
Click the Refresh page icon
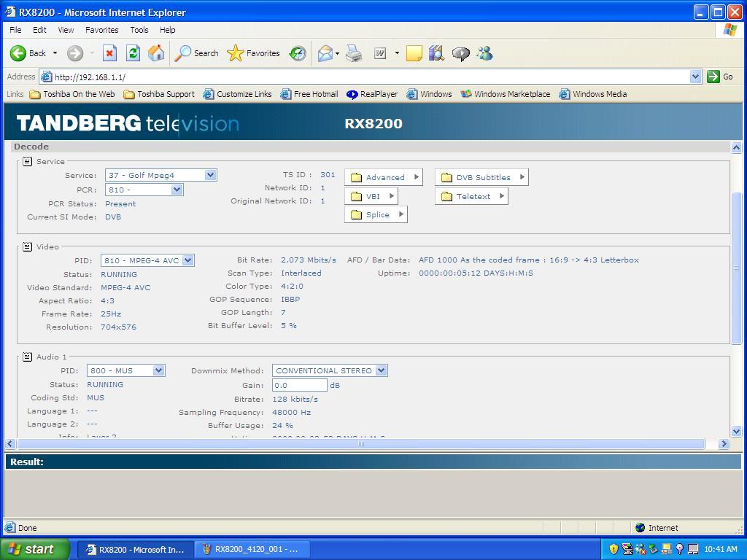133,53
